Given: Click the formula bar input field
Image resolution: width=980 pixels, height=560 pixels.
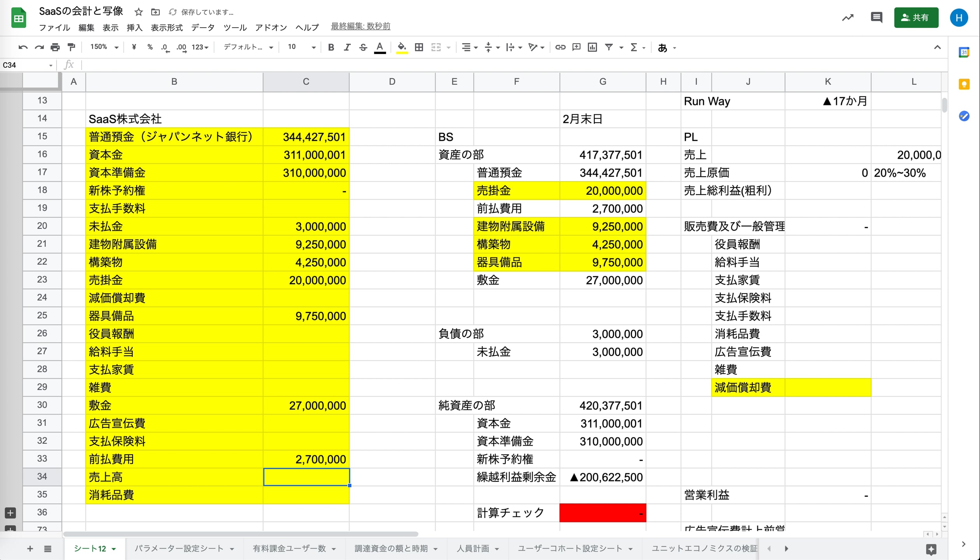Looking at the screenshot, I should [506, 65].
